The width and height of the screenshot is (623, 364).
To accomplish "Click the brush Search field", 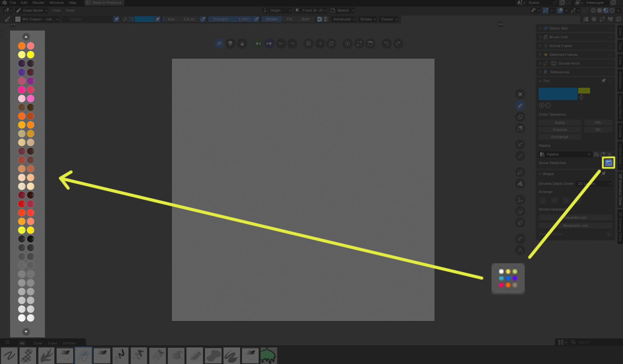I will click(596, 342).
